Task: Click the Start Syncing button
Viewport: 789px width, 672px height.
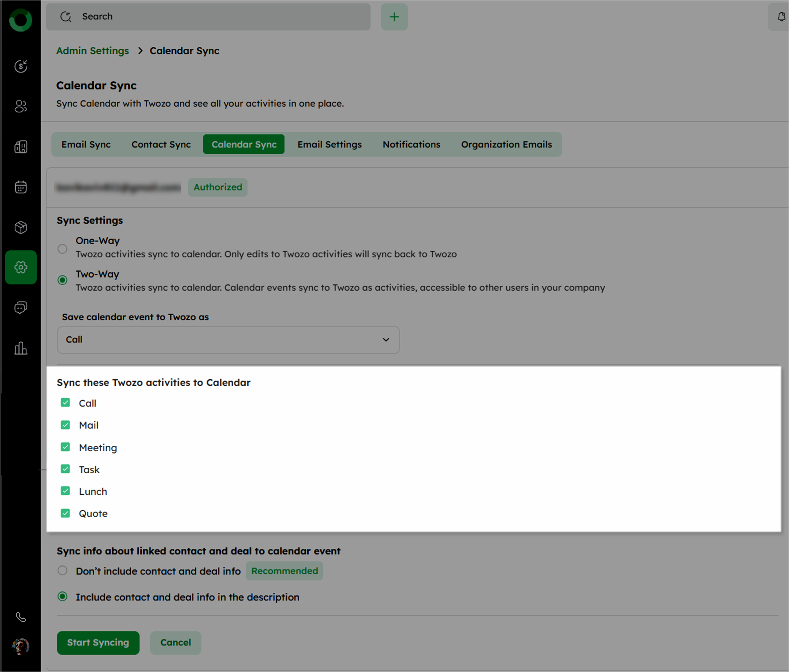Action: pos(98,643)
